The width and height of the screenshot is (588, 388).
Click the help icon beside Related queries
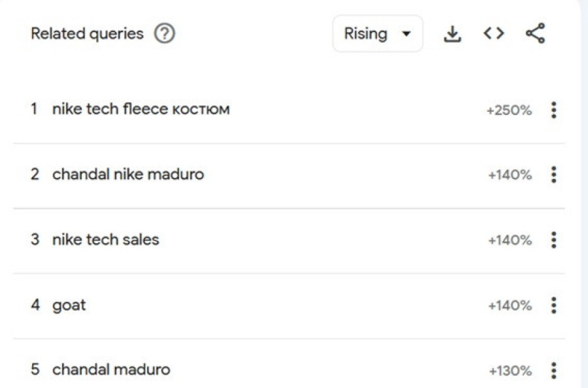point(165,34)
